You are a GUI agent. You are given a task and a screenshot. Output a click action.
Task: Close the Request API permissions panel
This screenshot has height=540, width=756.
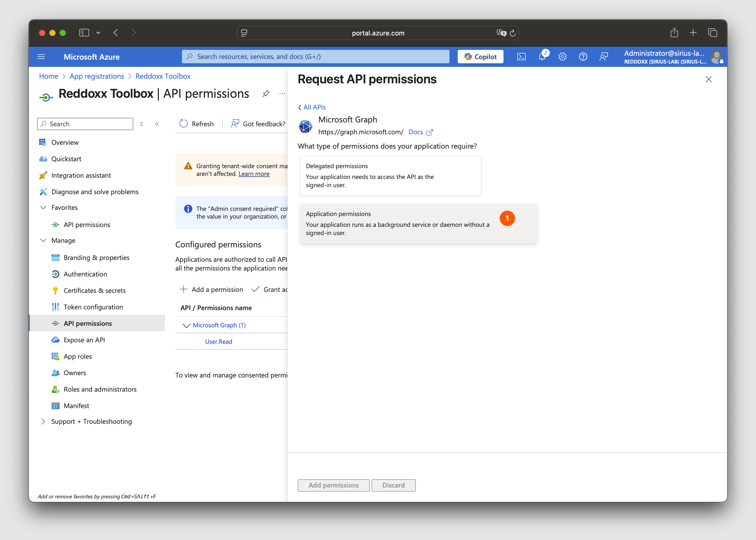709,79
